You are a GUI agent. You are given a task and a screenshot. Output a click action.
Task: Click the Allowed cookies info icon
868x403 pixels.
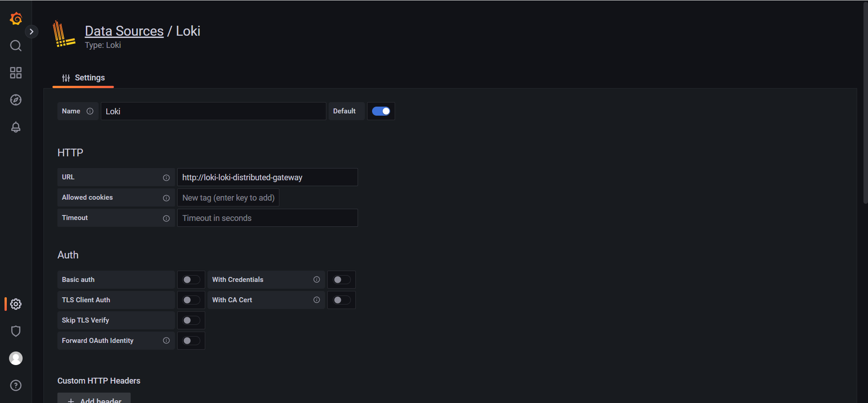(x=166, y=198)
